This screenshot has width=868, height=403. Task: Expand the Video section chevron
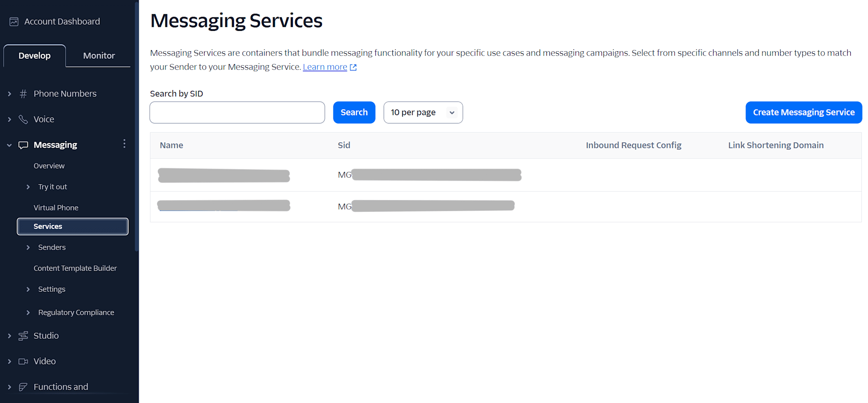[x=10, y=361]
